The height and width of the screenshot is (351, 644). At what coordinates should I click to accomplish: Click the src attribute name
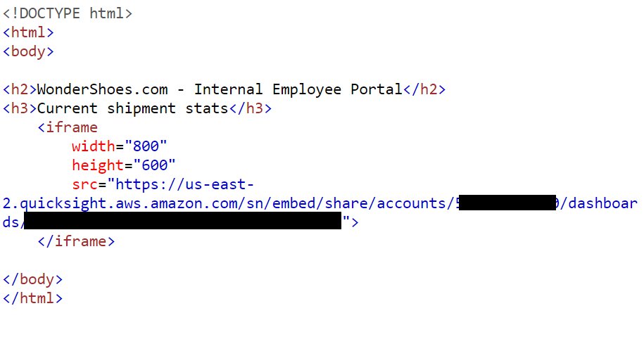[x=84, y=185]
